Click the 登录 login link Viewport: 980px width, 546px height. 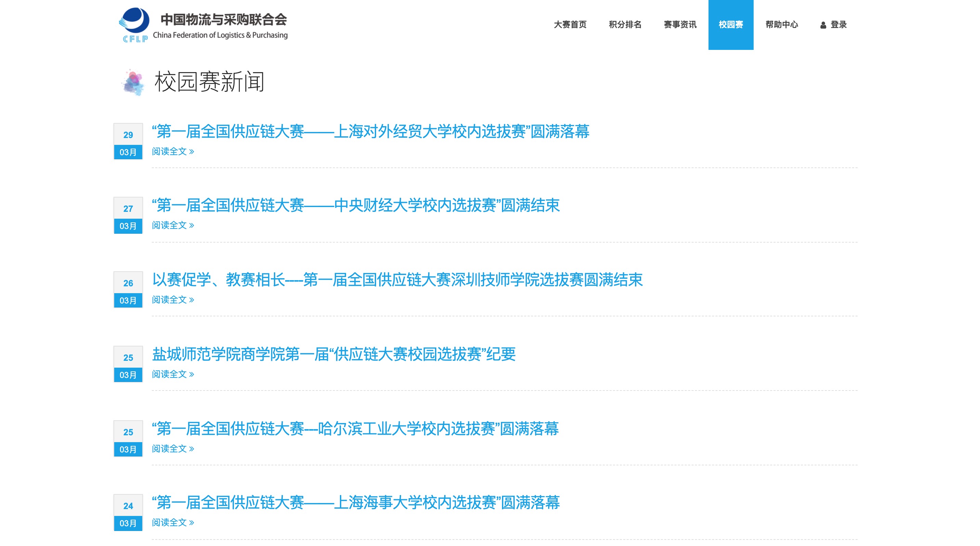[x=838, y=25]
